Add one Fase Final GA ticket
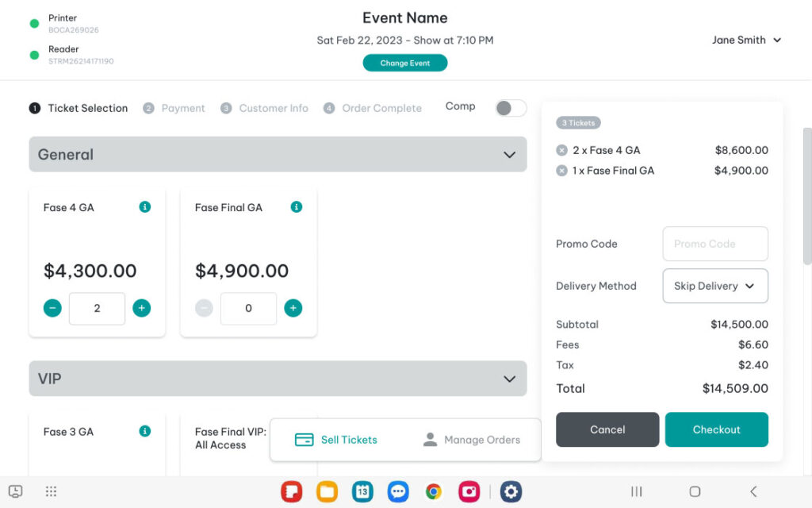The image size is (812, 508). (x=293, y=308)
